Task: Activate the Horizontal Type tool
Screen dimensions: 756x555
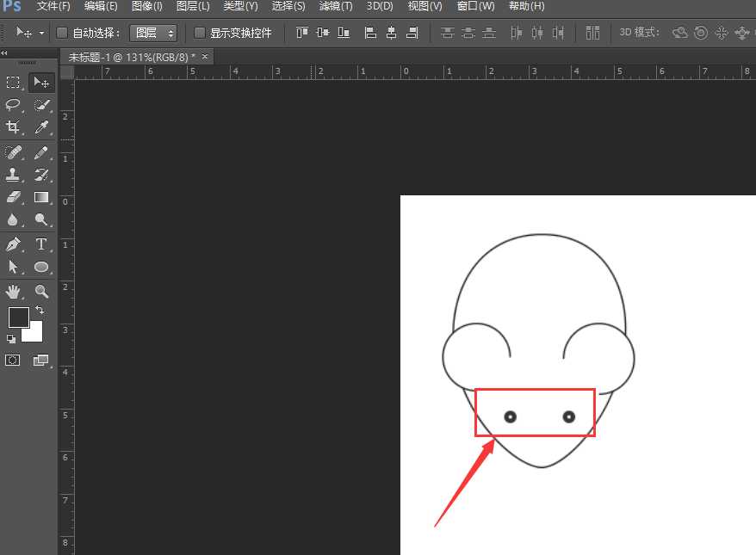Action: coord(41,244)
